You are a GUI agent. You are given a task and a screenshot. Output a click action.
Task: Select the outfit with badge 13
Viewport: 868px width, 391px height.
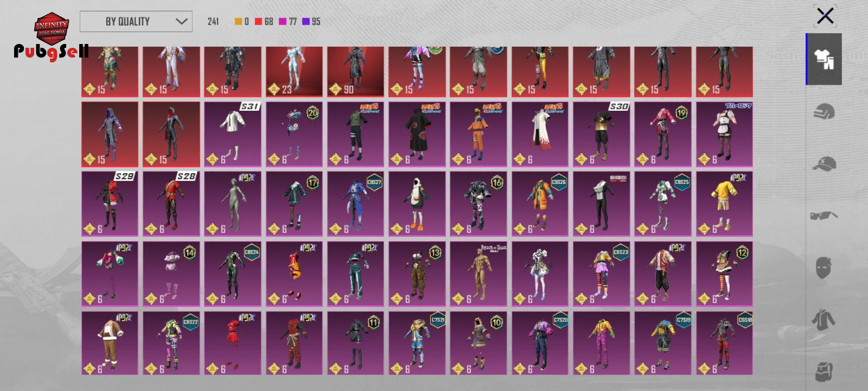(x=417, y=274)
